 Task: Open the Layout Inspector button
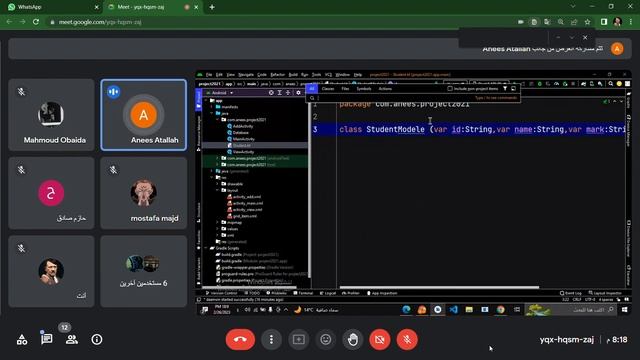[x=605, y=293]
